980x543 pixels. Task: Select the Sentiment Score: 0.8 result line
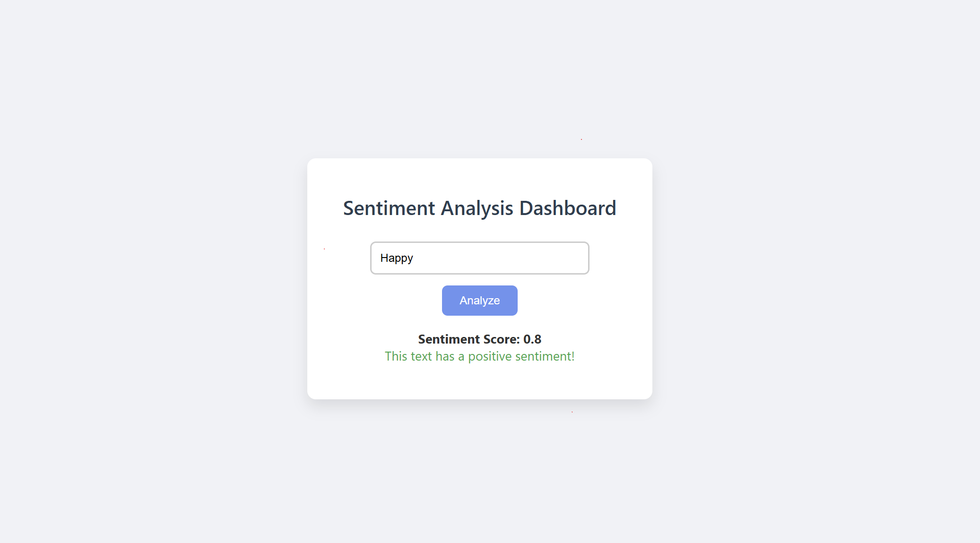pyautogui.click(x=479, y=339)
